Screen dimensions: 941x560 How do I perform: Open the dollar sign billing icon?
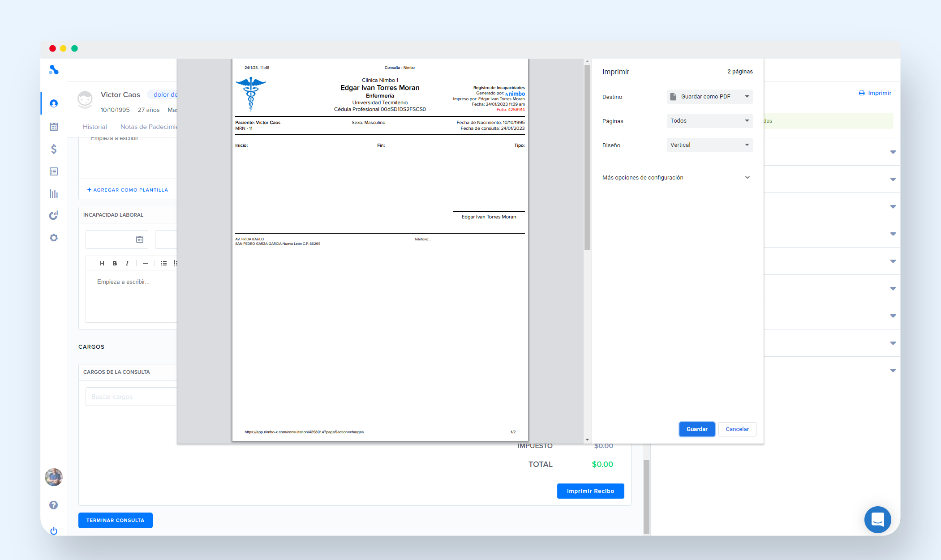pos(54,149)
